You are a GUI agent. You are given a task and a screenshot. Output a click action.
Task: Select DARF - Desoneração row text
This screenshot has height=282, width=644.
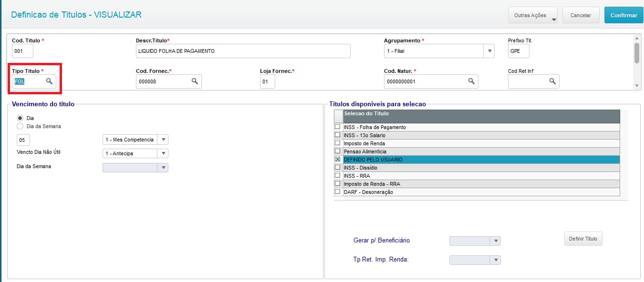click(368, 192)
